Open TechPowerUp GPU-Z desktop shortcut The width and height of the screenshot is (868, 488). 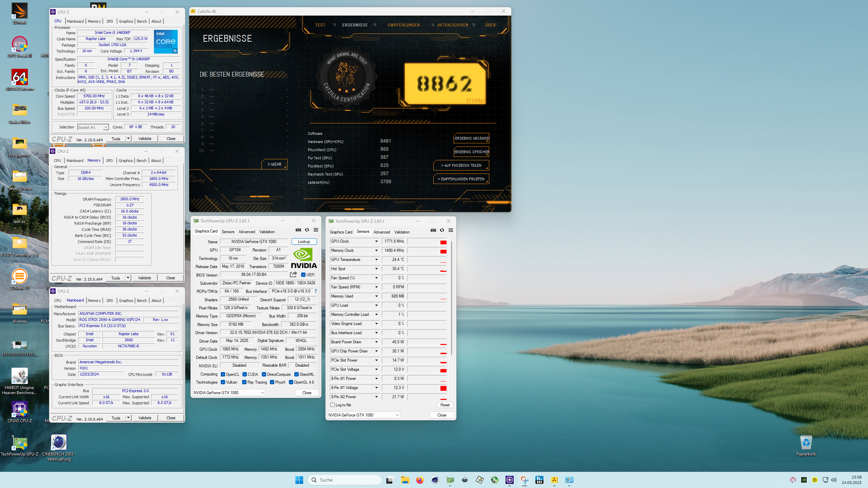(x=19, y=445)
